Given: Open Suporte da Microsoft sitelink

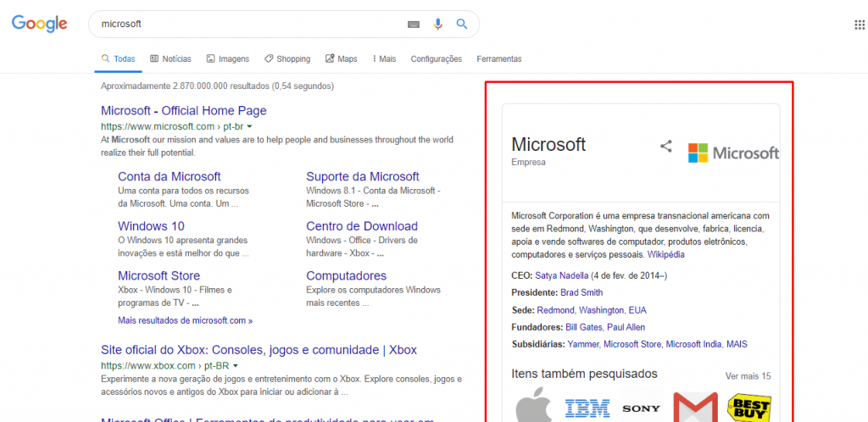Looking at the screenshot, I should (363, 176).
